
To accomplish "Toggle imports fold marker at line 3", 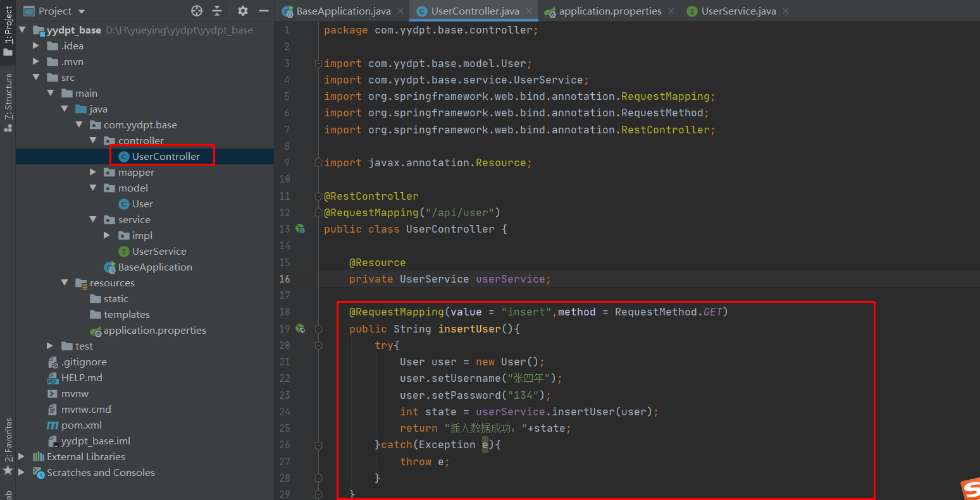I will pos(318,63).
